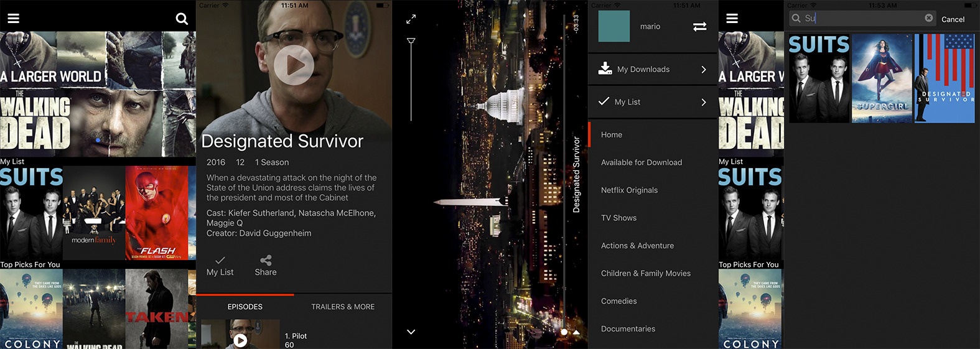Expand My Downloads with its chevron
980x349 pixels.
[704, 69]
